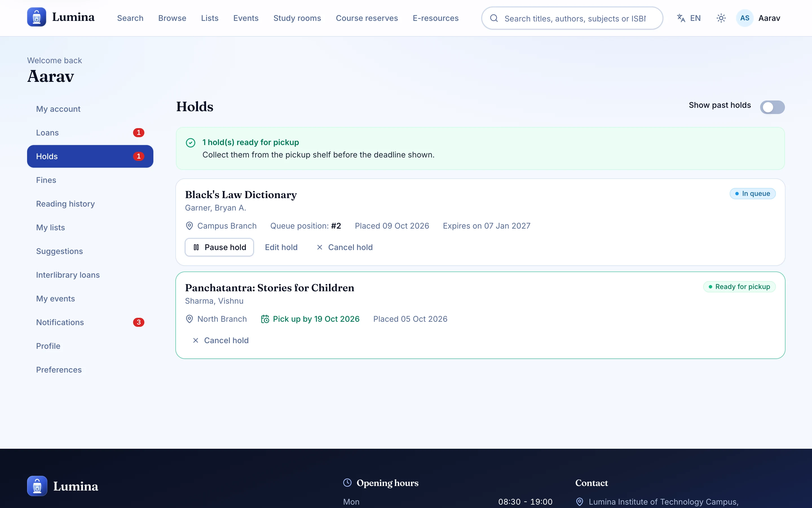Open Suggestions in sidebar
Viewport: 812px width, 508px height.
[x=90, y=251]
